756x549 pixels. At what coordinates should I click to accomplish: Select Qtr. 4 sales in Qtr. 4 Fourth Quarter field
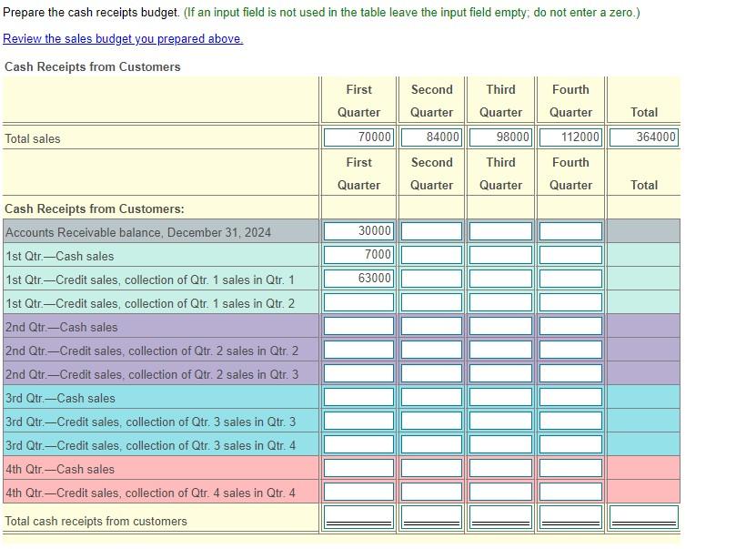570,492
